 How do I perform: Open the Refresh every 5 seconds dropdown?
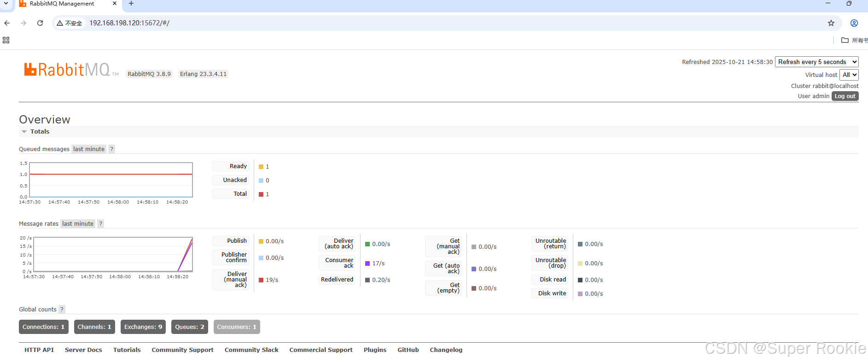point(817,62)
